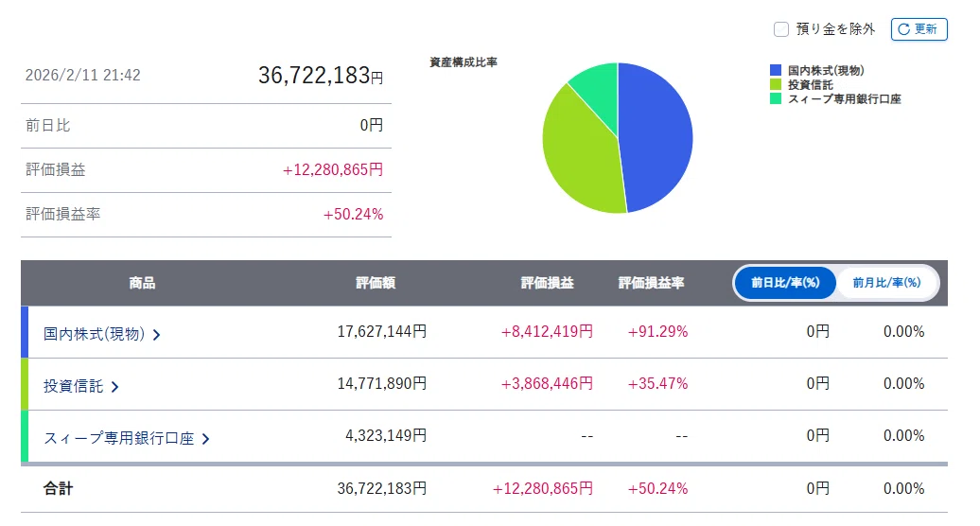Enable the 預り金を除外 checkbox
The height and width of the screenshot is (526, 980).
[x=781, y=29]
